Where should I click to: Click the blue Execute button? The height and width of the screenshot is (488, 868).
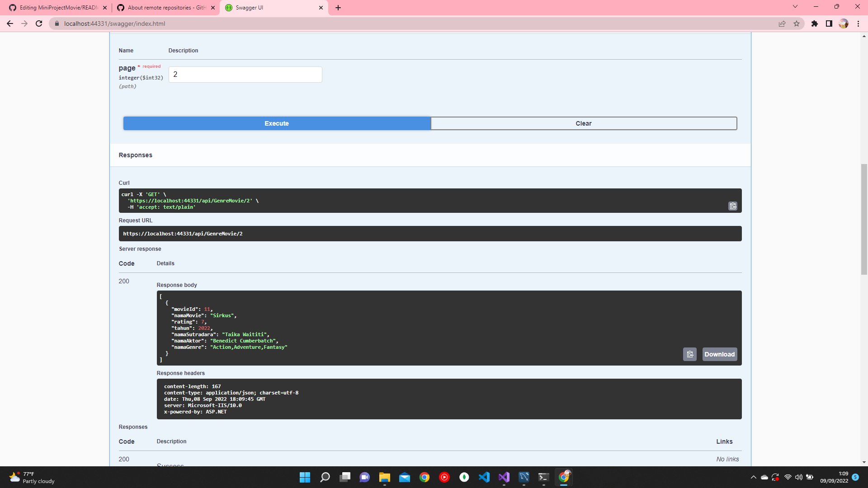click(277, 123)
